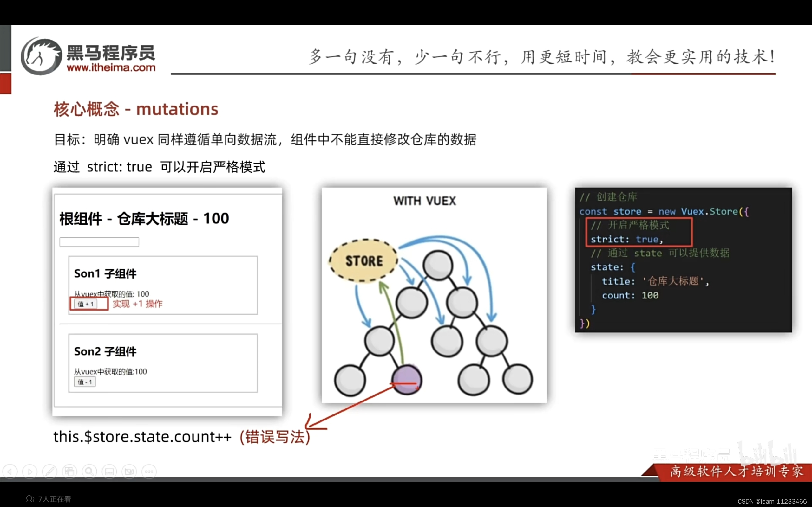Click the previous slide arrow icon
Image resolution: width=812 pixels, height=507 pixels.
pos(10,472)
